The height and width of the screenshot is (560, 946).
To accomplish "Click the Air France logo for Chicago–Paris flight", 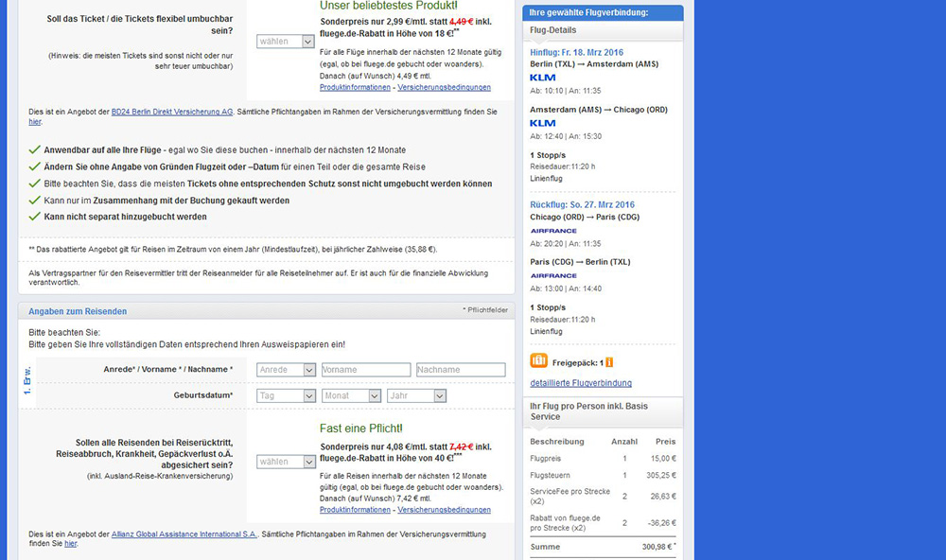I will [553, 230].
